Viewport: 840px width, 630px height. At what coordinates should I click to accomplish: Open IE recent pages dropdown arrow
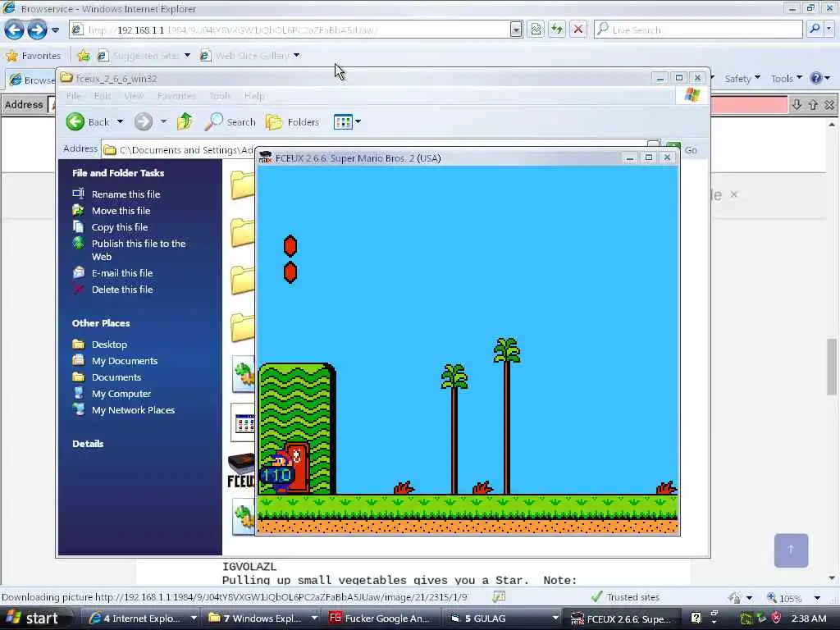click(x=55, y=30)
